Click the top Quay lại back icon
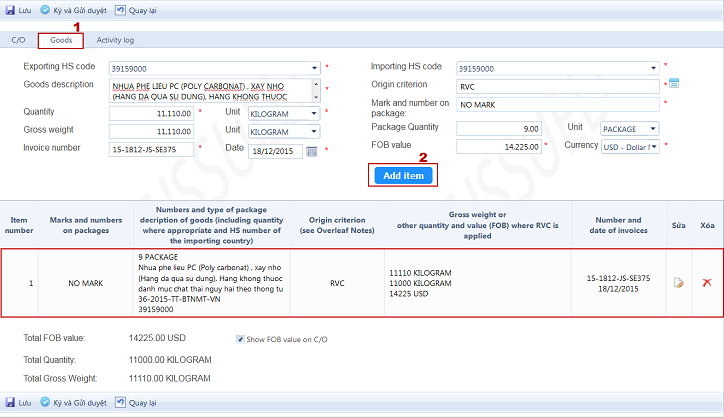The height and width of the screenshot is (418, 724). [120, 10]
